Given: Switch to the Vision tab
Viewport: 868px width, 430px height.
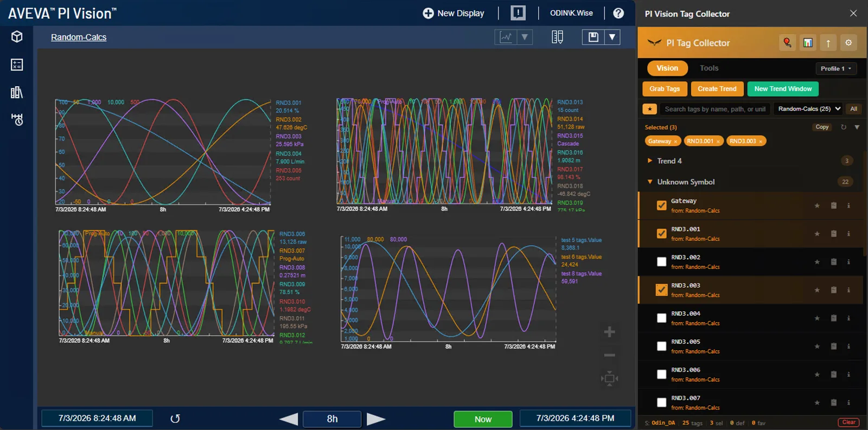Looking at the screenshot, I should pyautogui.click(x=667, y=68).
